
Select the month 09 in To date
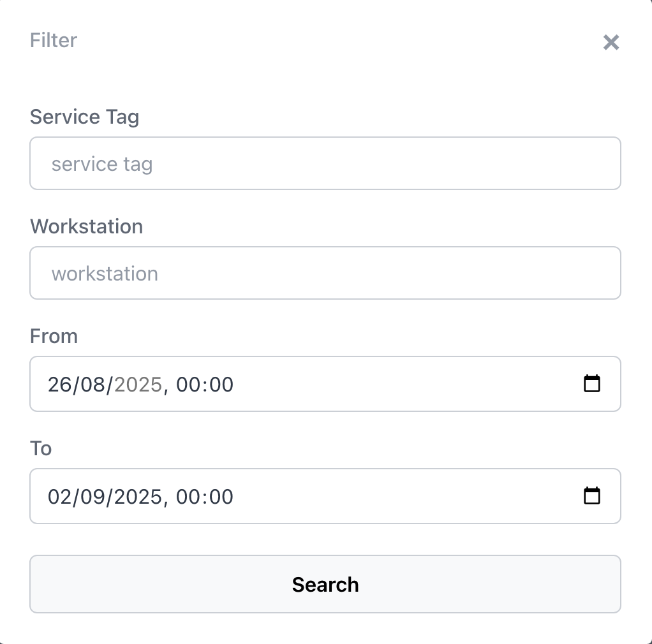pyautogui.click(x=93, y=497)
